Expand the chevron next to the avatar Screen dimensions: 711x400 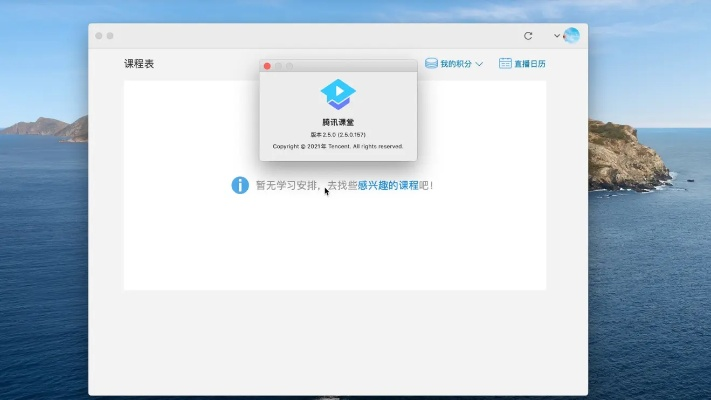point(557,36)
